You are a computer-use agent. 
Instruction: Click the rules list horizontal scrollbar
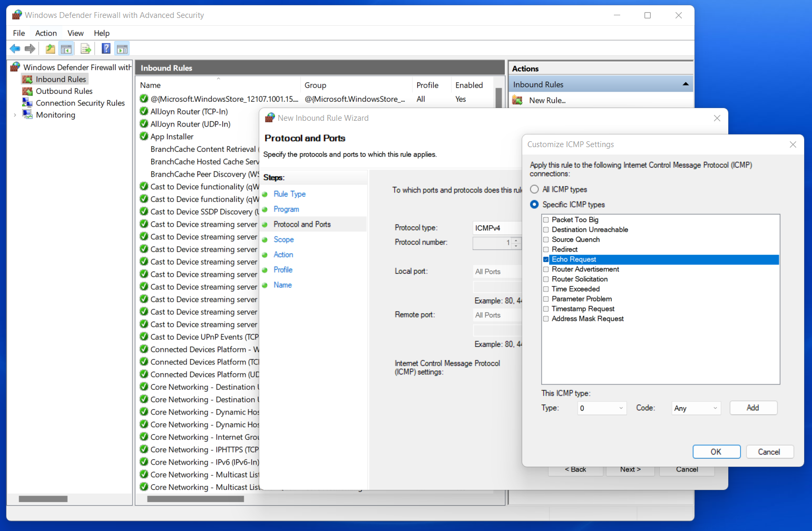pos(195,499)
